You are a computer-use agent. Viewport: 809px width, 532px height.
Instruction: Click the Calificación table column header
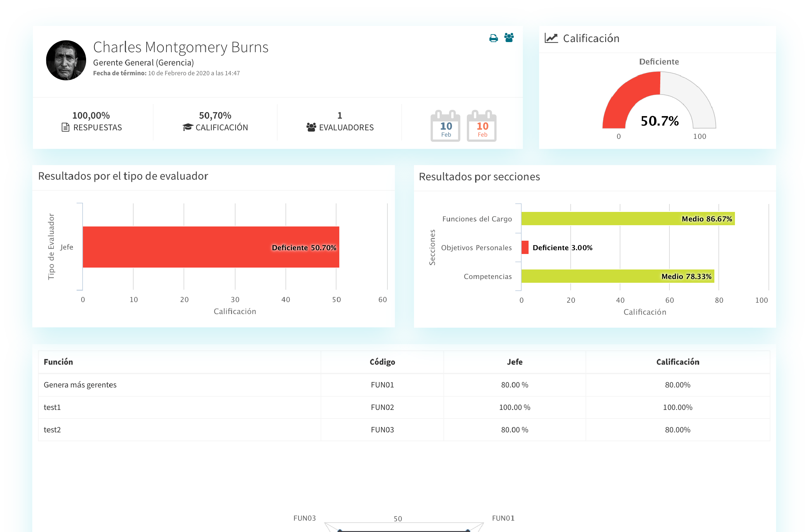coord(677,362)
